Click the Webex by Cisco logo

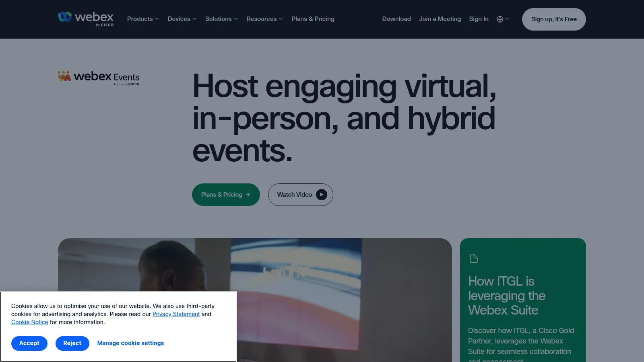[85, 19]
